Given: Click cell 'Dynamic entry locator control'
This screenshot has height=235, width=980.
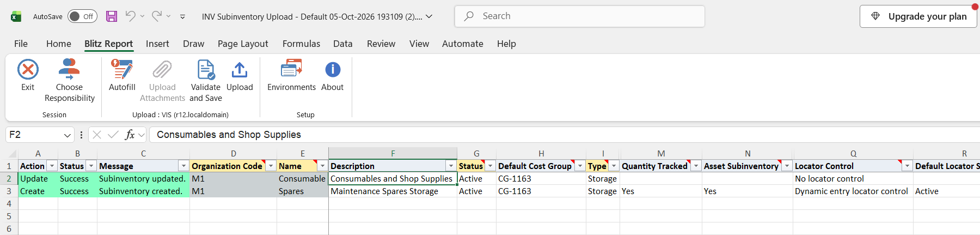Looking at the screenshot, I should click(x=853, y=191).
